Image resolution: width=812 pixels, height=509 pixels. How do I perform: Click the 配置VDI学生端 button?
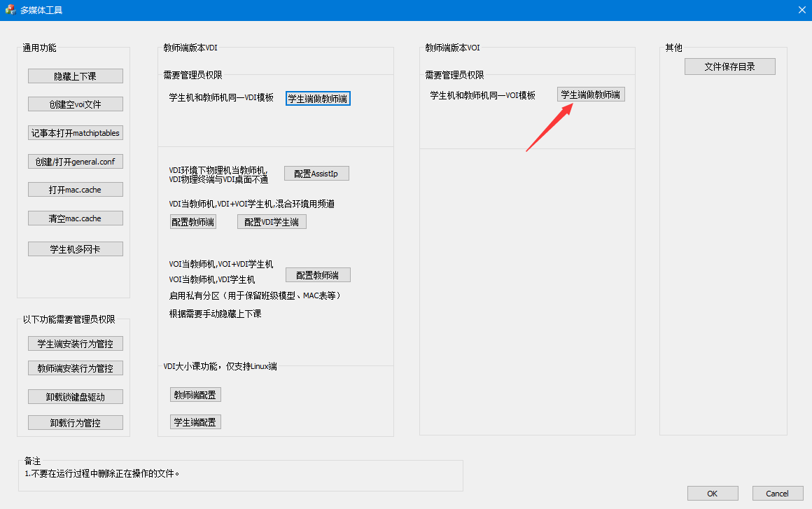click(x=272, y=222)
